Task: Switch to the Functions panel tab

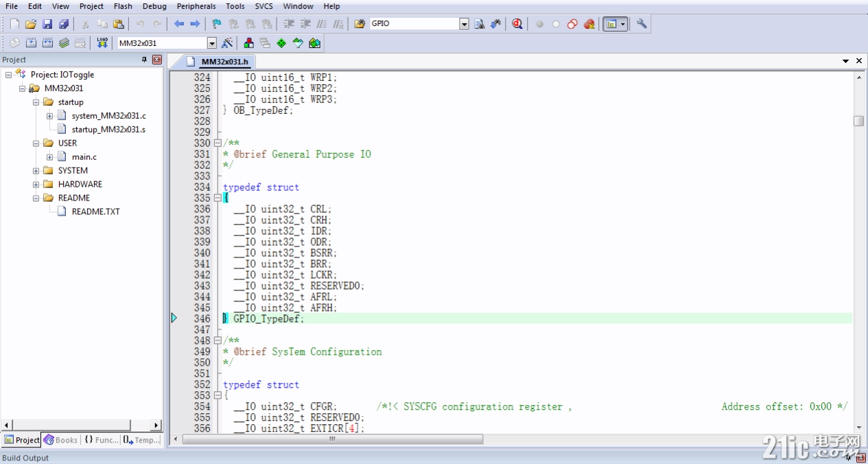Action: [x=101, y=440]
